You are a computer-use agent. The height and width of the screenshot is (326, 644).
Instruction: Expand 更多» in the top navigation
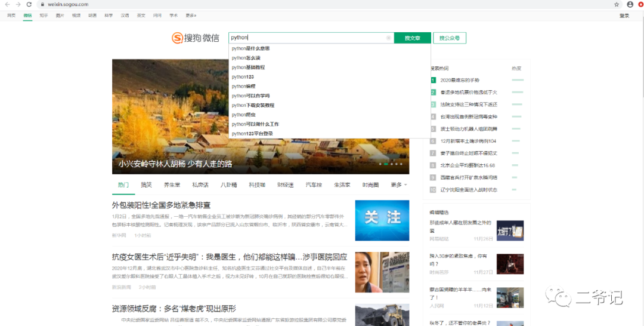[x=191, y=15]
